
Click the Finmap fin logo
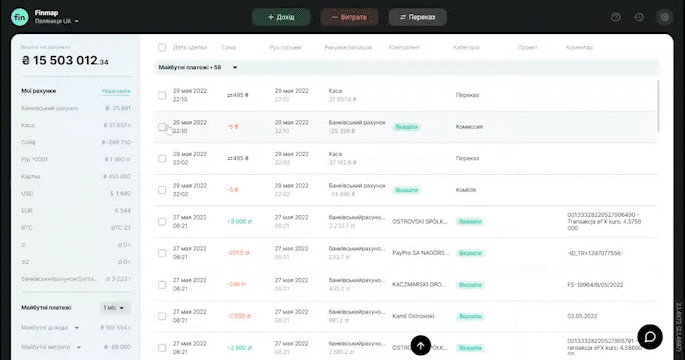[20, 17]
